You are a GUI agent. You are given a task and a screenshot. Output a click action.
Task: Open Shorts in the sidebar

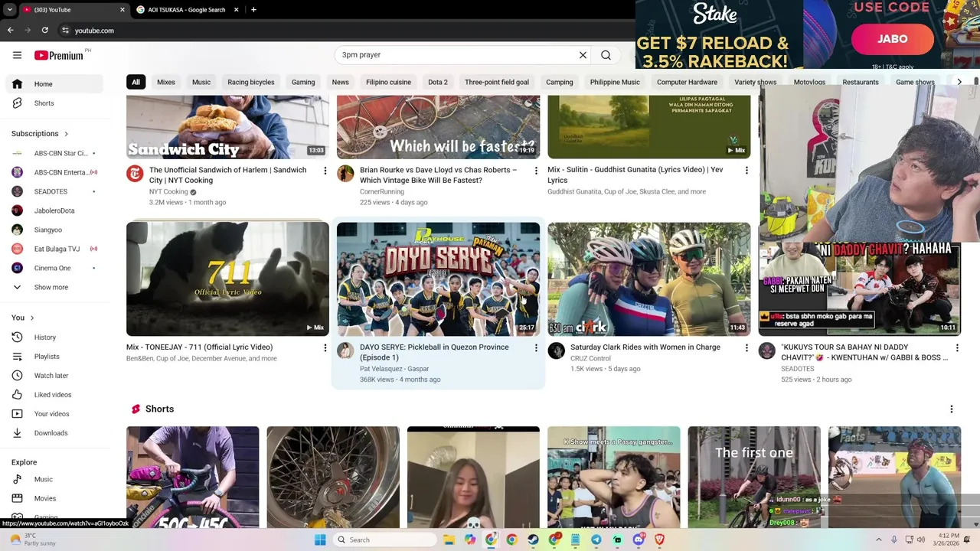[x=55, y=103]
